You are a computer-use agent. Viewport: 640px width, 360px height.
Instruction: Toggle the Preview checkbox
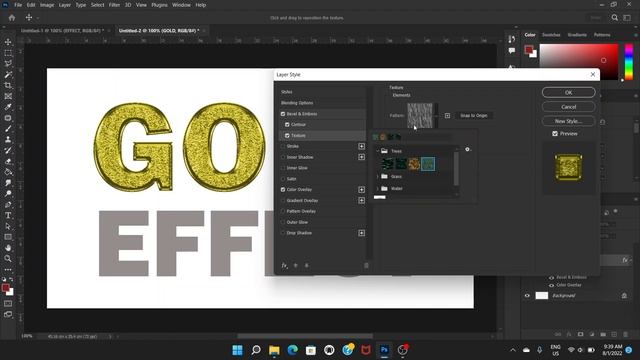[555, 133]
